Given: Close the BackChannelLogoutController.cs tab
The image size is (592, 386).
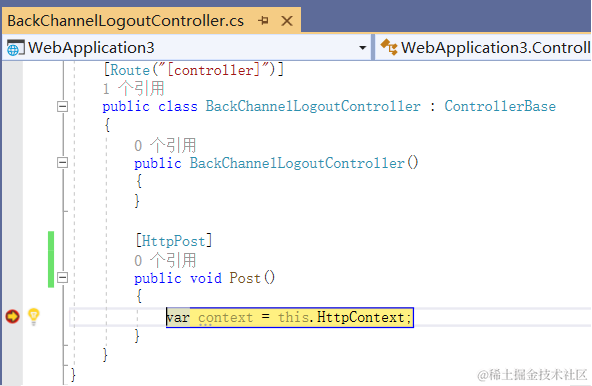Looking at the screenshot, I should (x=287, y=21).
